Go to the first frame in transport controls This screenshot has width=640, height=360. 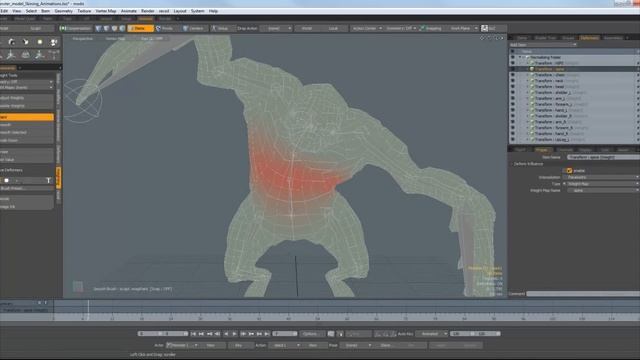coord(193,334)
